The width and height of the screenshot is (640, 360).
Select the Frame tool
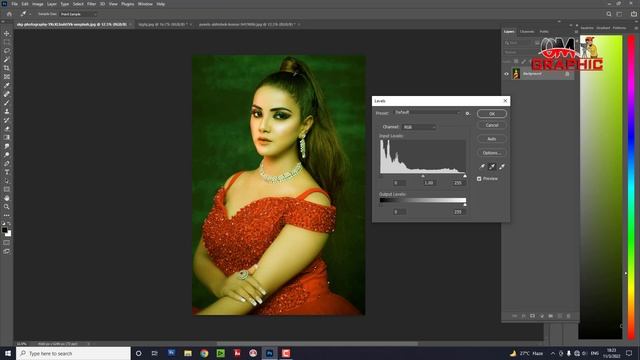pyautogui.click(x=7, y=77)
